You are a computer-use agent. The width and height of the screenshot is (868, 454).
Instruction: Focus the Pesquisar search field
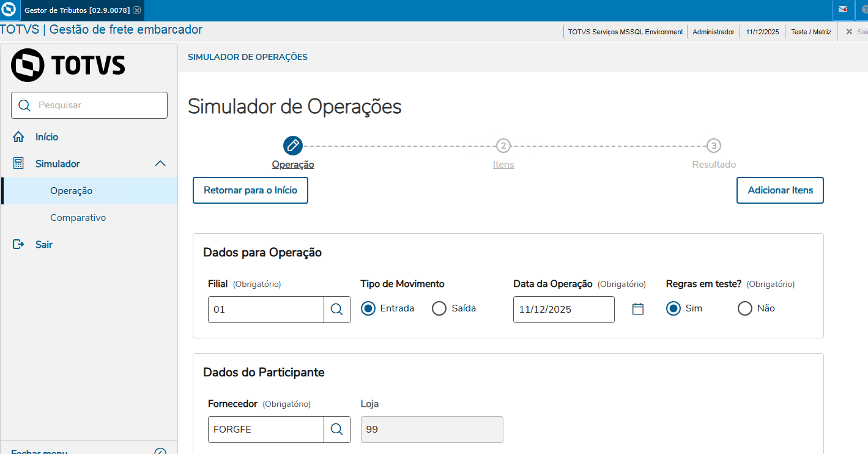point(89,105)
